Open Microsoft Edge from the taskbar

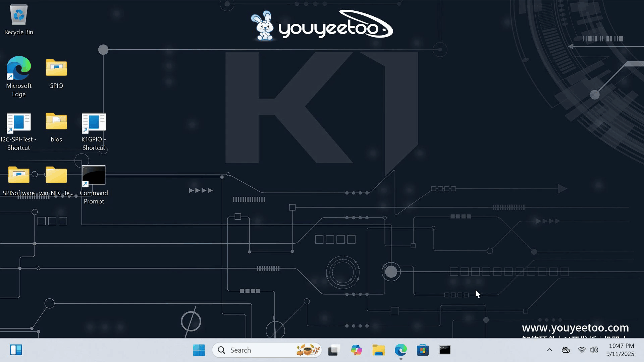(x=401, y=350)
